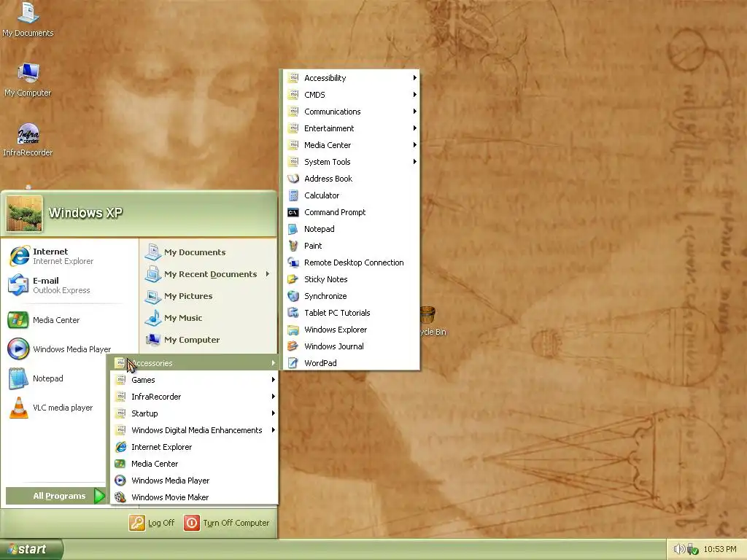The image size is (747, 560).
Task: Expand the Startup submenu
Action: pyautogui.click(x=194, y=413)
